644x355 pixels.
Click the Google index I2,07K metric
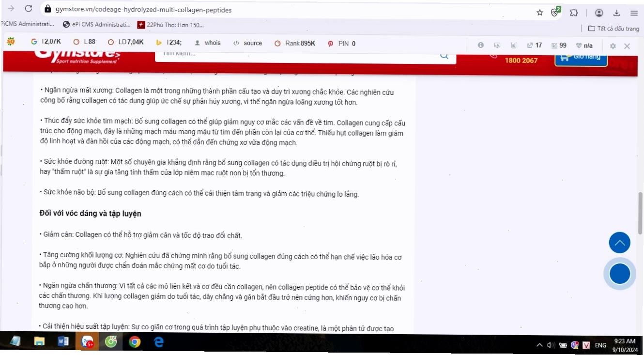46,43
